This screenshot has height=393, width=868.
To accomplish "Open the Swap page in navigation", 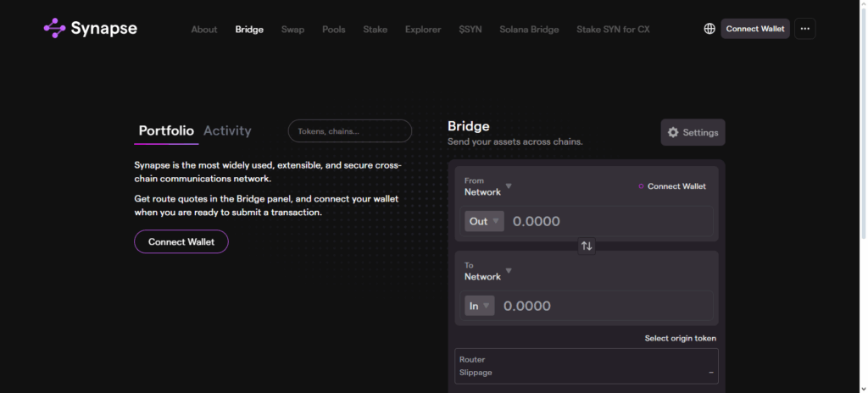I will point(292,29).
